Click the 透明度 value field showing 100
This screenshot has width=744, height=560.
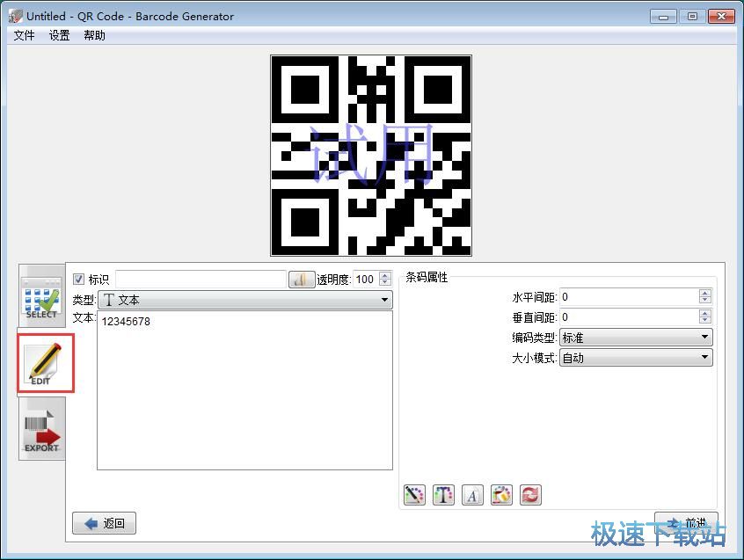(x=367, y=280)
